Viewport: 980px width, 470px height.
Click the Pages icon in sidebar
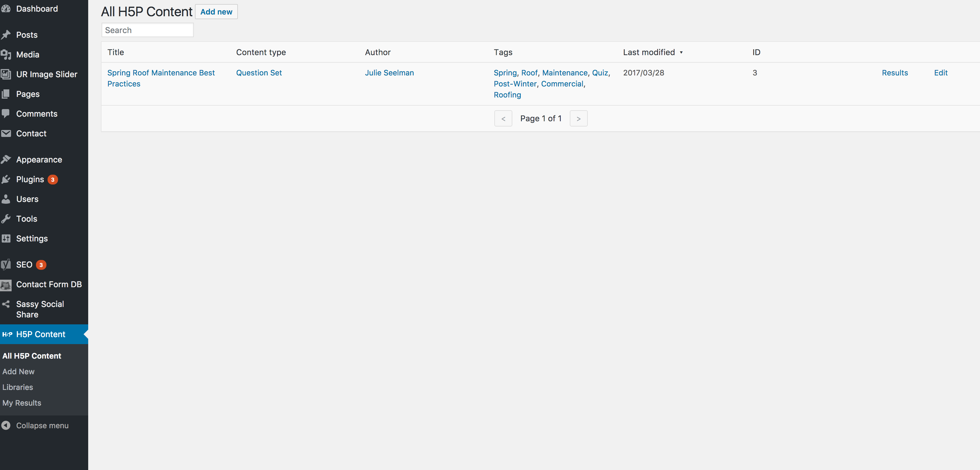coord(6,94)
